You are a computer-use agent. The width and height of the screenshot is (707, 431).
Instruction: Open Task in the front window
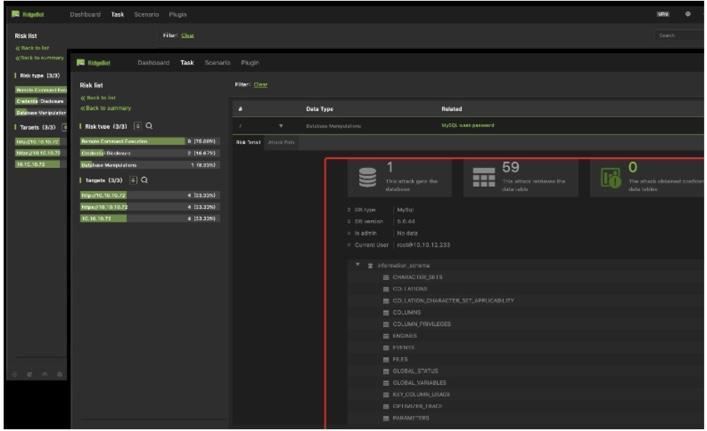click(187, 63)
